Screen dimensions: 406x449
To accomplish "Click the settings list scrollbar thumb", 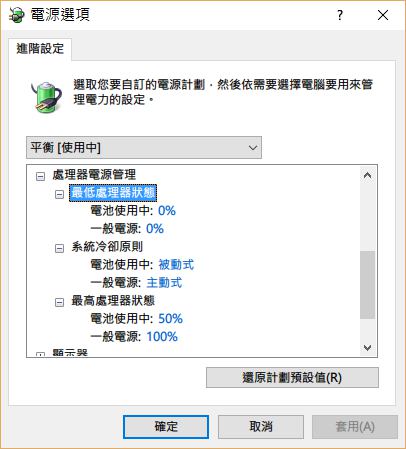I will click(x=368, y=285).
